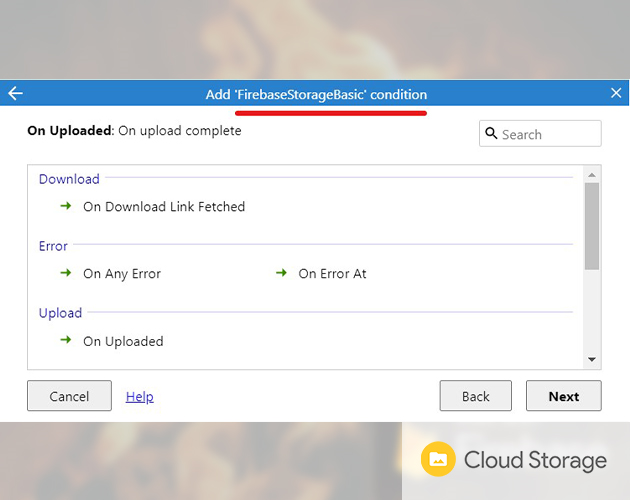Click the Back button
The image size is (630, 500).
pos(475,396)
